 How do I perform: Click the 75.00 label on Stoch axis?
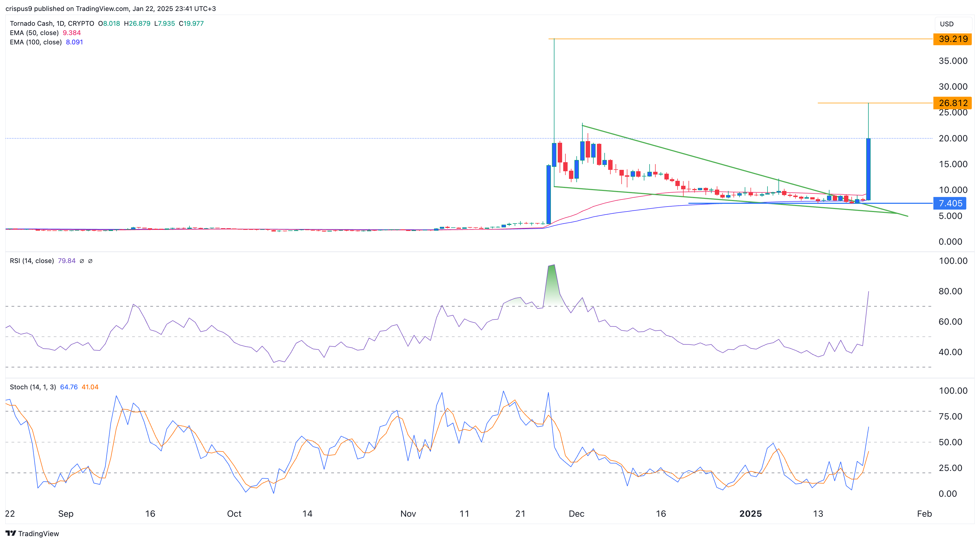click(x=950, y=416)
